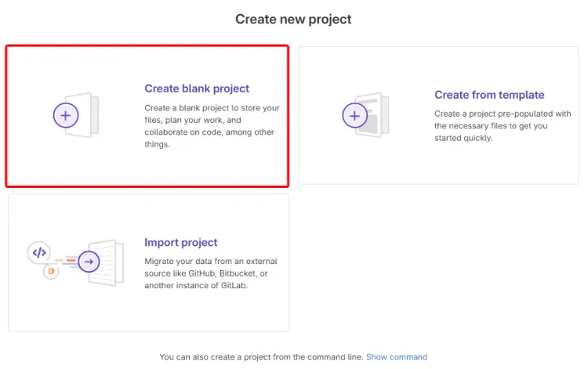Click the plus icon in Create from template
Screen dimensions: 588x369
coord(355,115)
